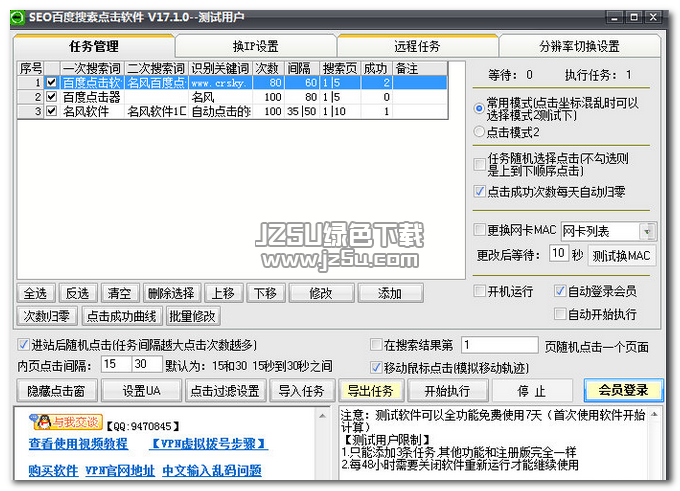The height and width of the screenshot is (491, 680).
Task: Enable 任务随机选择点击 checkbox
Action: (479, 164)
